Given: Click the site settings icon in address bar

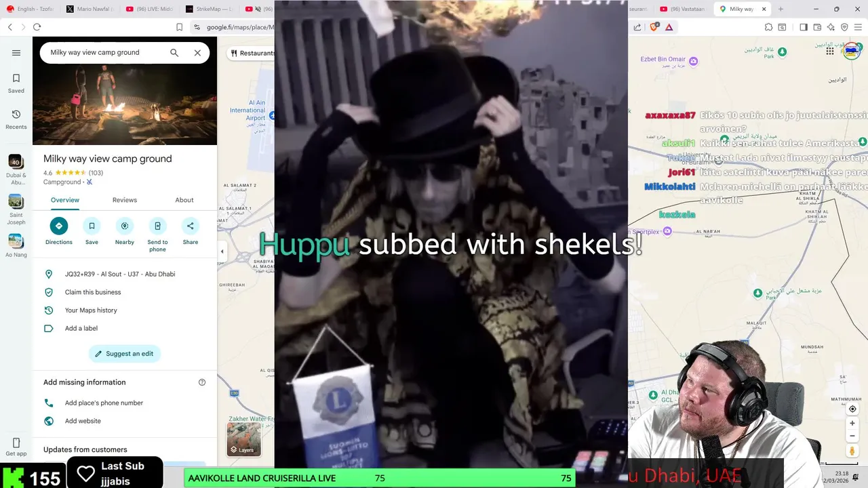Looking at the screenshot, I should (197, 27).
